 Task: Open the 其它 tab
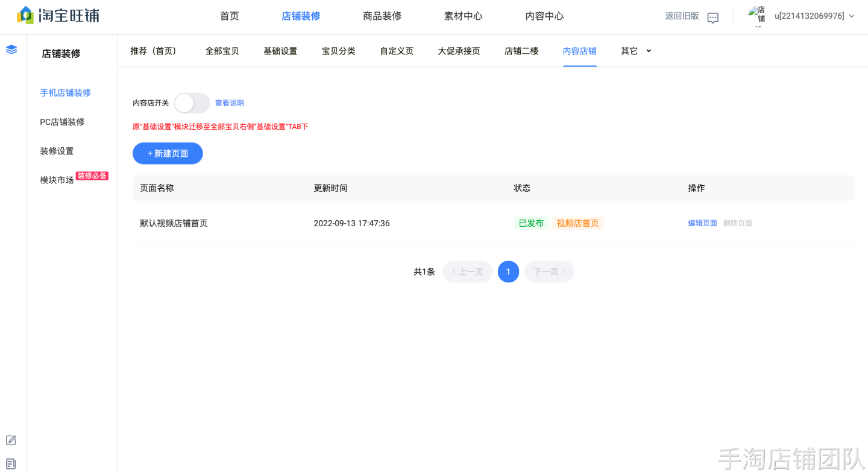pos(629,51)
